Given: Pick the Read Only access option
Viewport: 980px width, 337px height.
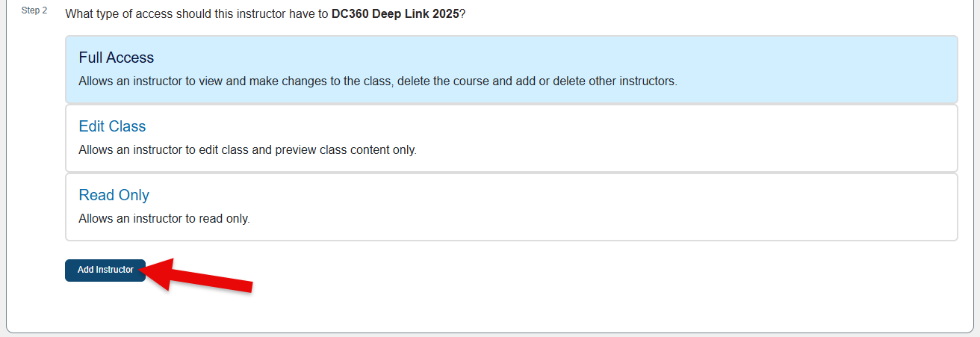Looking at the screenshot, I should tap(511, 207).
